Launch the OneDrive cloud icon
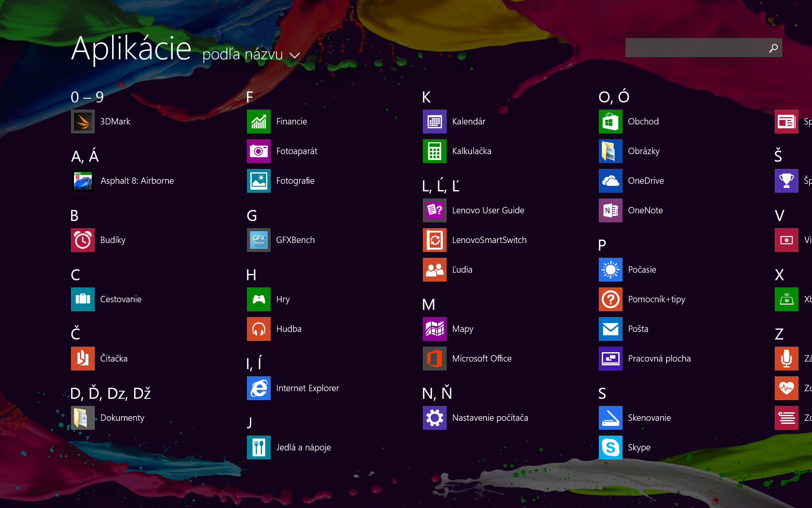The height and width of the screenshot is (508, 812). pyautogui.click(x=611, y=181)
